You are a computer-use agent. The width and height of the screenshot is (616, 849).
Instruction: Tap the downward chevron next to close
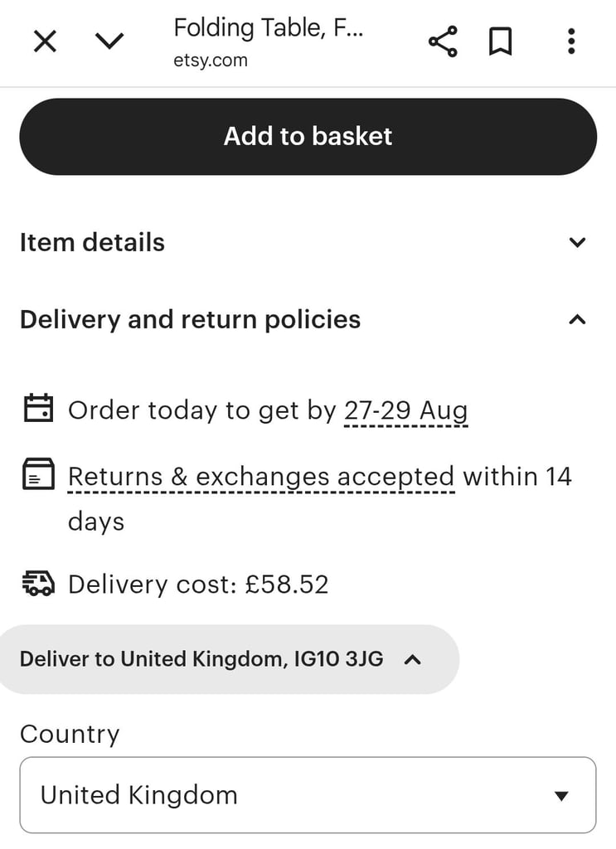pyautogui.click(x=109, y=41)
